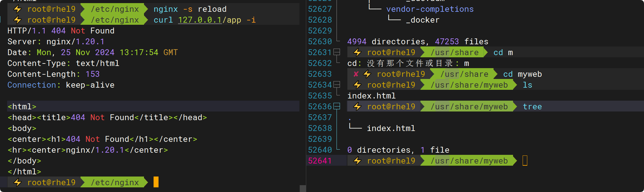
Task: Click lightning icon on the 'tree' prompt
Action: 357,107
